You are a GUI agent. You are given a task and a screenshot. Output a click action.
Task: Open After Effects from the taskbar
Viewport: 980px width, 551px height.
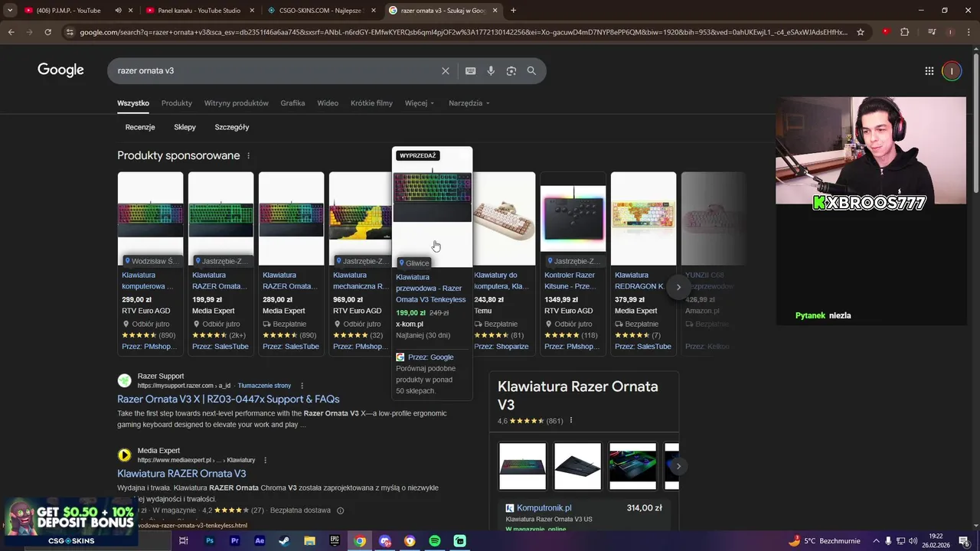(x=260, y=541)
